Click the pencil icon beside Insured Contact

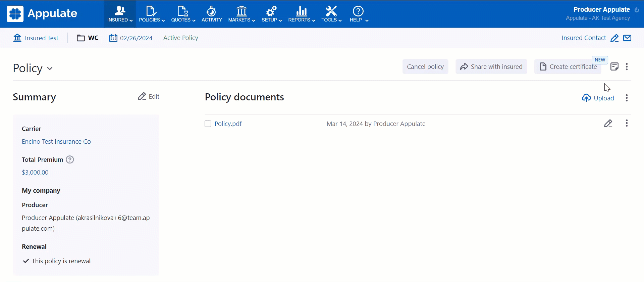point(614,38)
